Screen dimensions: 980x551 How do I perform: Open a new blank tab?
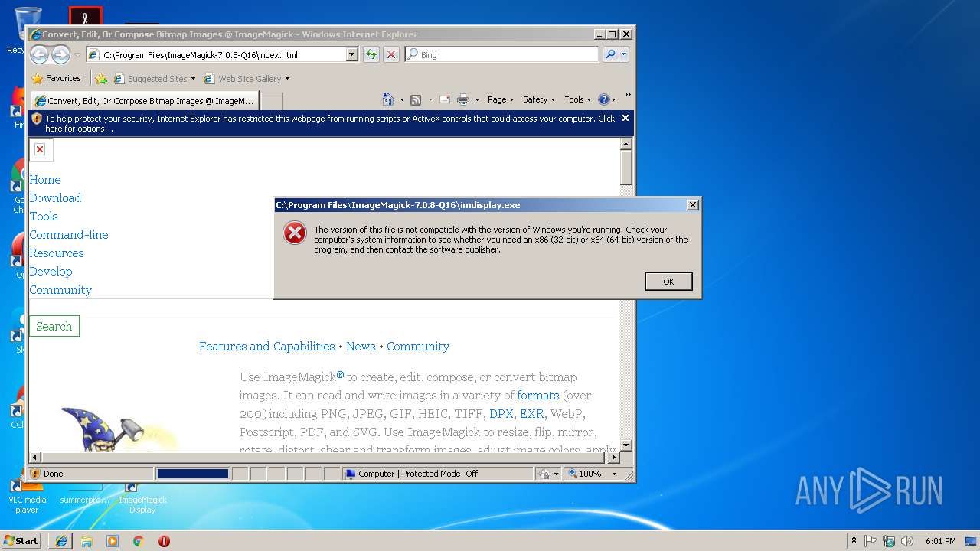click(x=272, y=101)
